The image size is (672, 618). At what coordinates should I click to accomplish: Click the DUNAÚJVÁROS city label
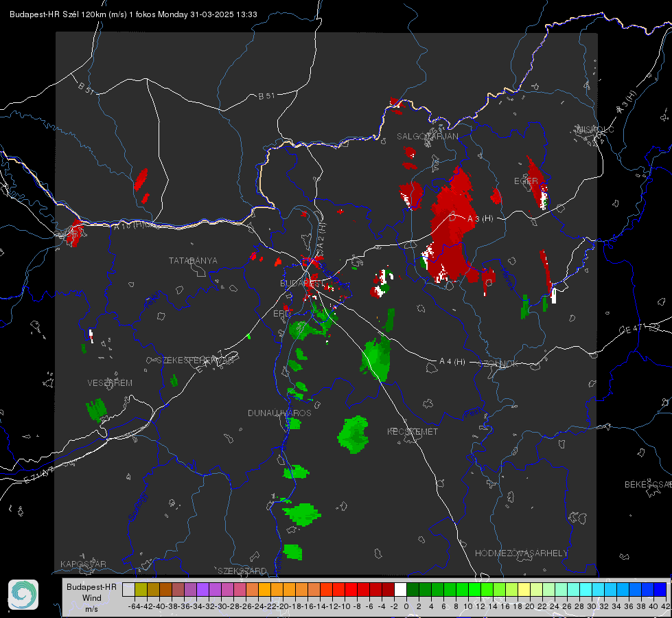(279, 413)
